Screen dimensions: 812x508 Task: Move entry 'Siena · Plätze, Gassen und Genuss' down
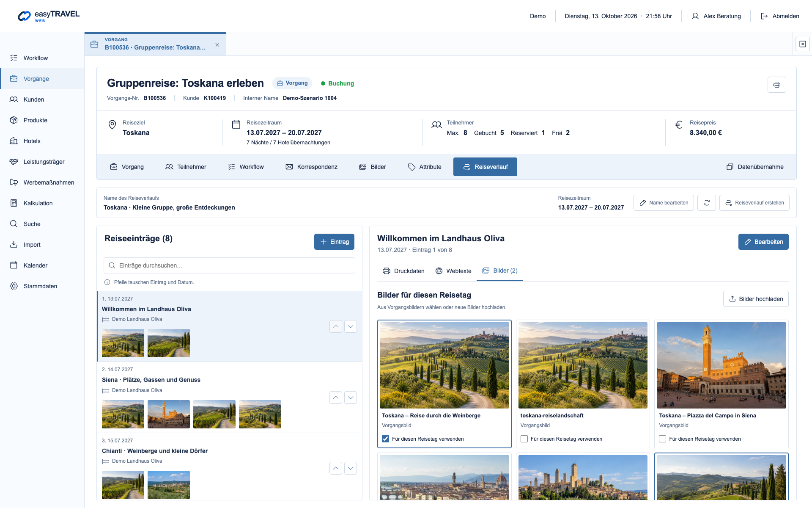click(x=351, y=398)
